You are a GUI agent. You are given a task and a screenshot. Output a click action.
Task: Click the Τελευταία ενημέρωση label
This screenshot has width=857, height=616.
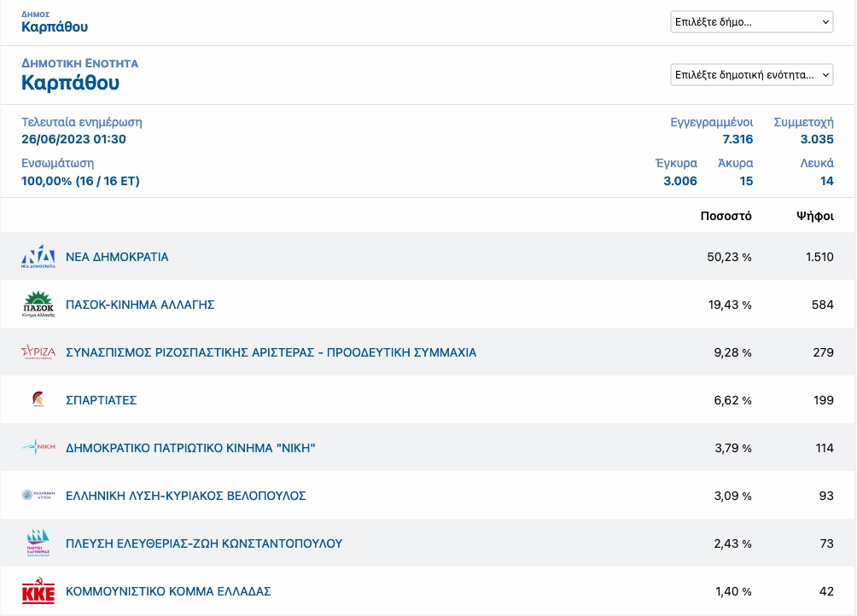[x=81, y=122]
